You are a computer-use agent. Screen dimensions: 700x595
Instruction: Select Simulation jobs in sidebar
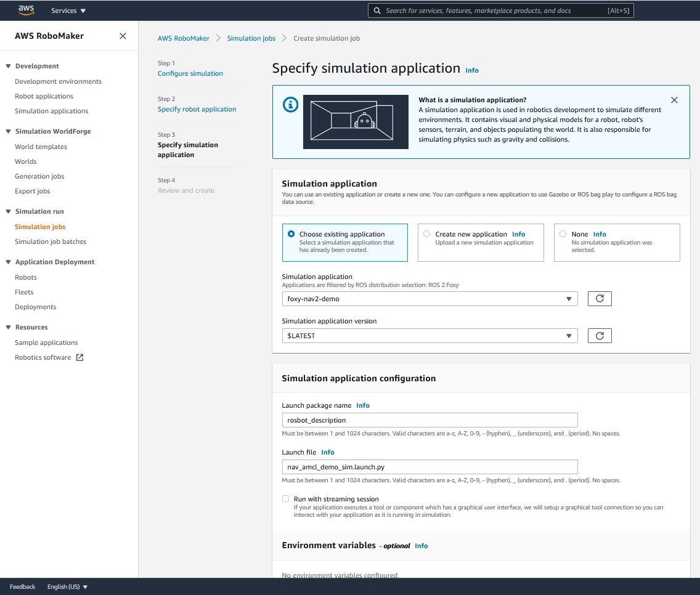point(40,227)
